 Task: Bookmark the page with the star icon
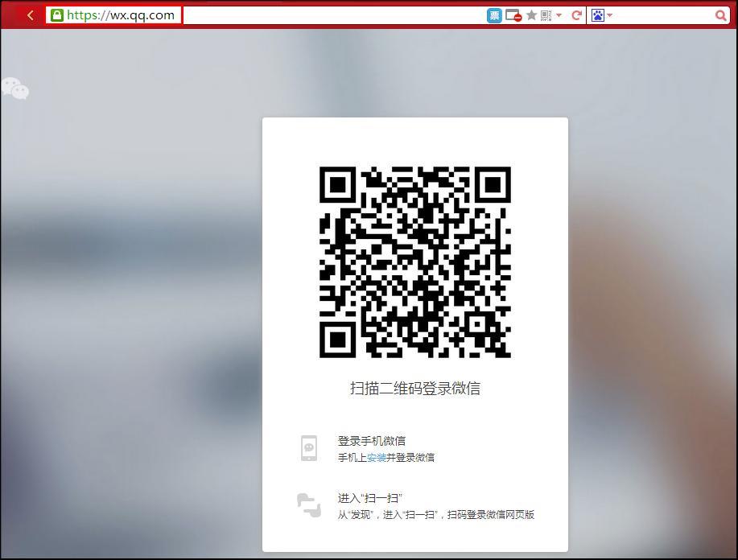532,15
